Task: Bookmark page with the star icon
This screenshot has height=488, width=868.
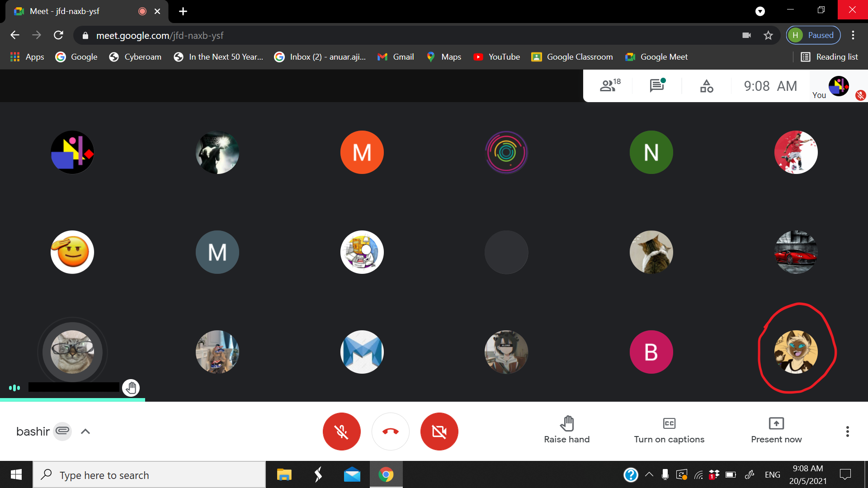Action: (x=768, y=35)
